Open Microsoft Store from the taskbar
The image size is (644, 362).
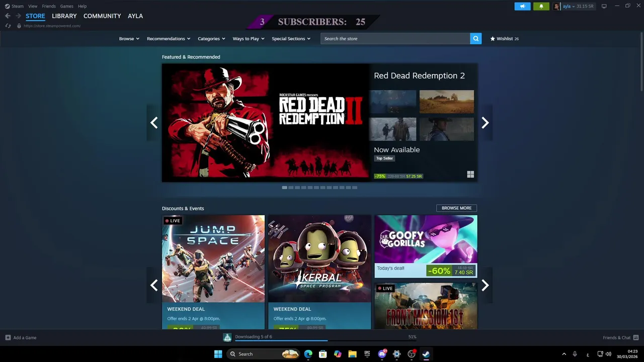click(x=323, y=354)
